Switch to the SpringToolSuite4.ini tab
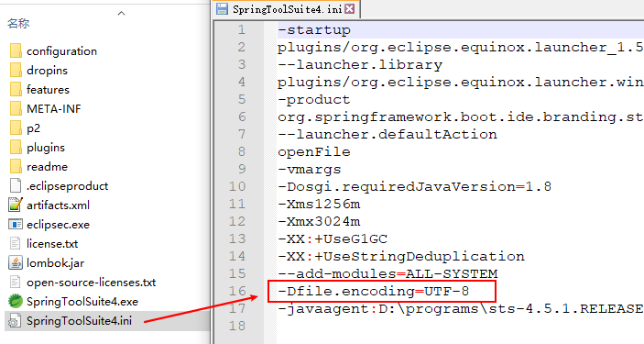The height and width of the screenshot is (344, 644). (x=287, y=9)
